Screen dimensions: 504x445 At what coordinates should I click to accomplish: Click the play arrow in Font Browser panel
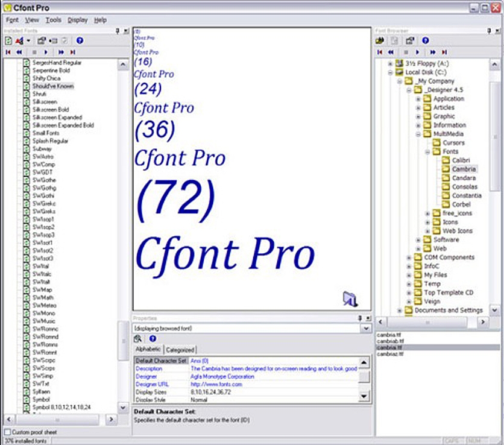[418, 52]
